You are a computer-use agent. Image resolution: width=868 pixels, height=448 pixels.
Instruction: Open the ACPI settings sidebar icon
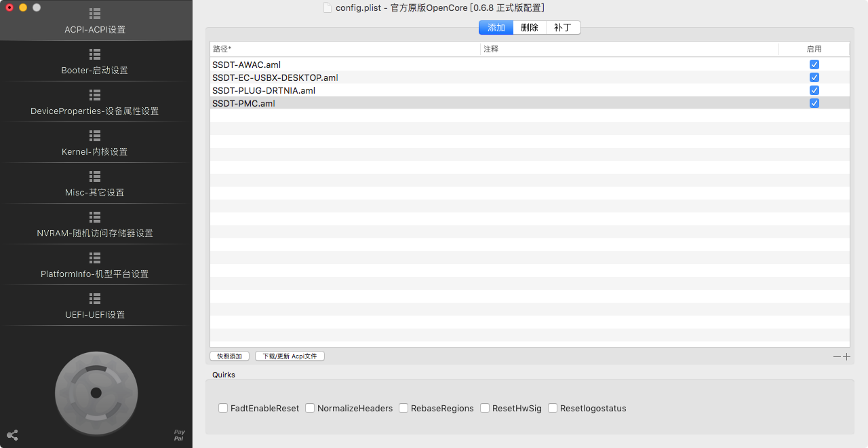coord(95,14)
